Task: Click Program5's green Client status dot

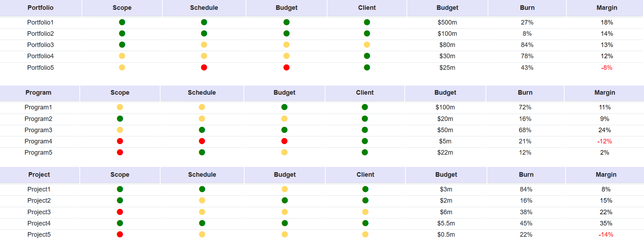Action: coord(365,152)
